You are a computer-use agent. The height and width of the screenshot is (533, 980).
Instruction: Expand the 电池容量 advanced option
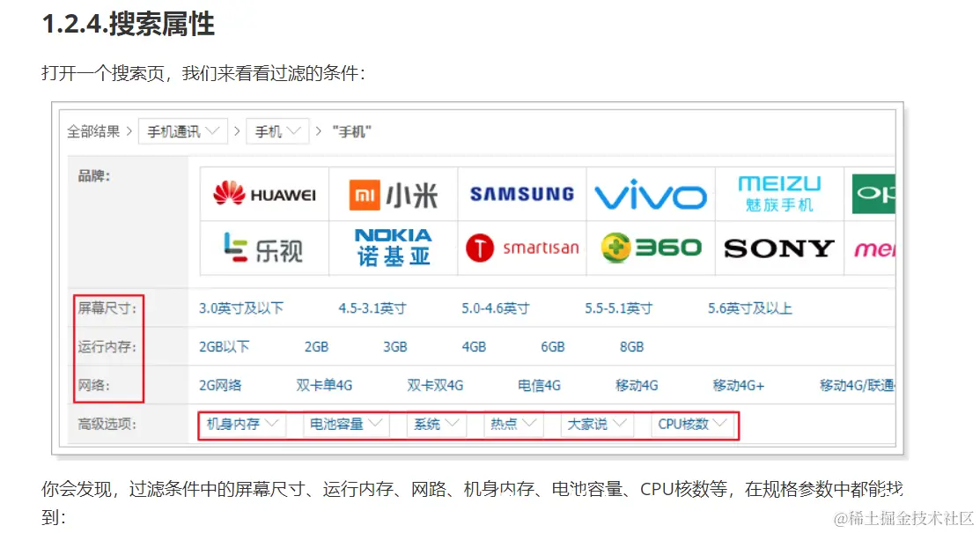click(x=346, y=424)
